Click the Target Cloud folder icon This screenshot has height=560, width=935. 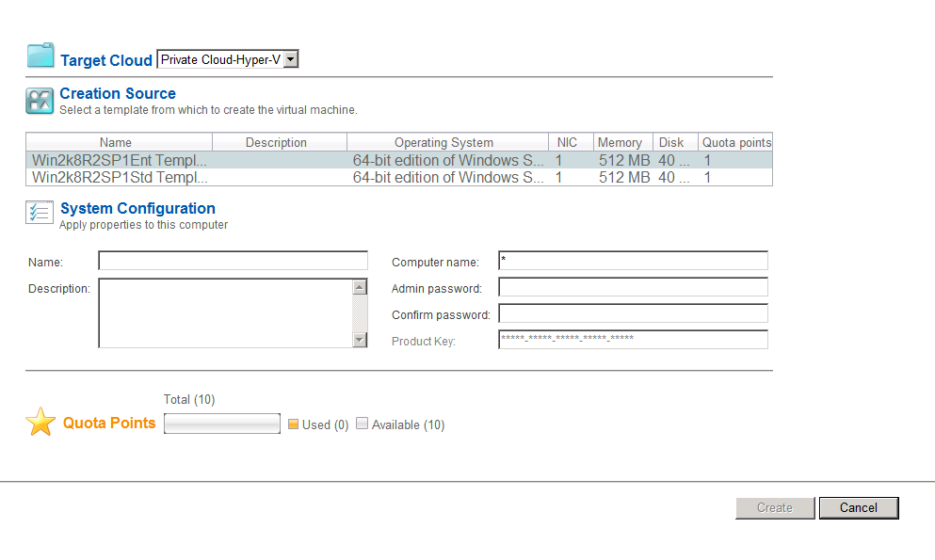[40, 56]
